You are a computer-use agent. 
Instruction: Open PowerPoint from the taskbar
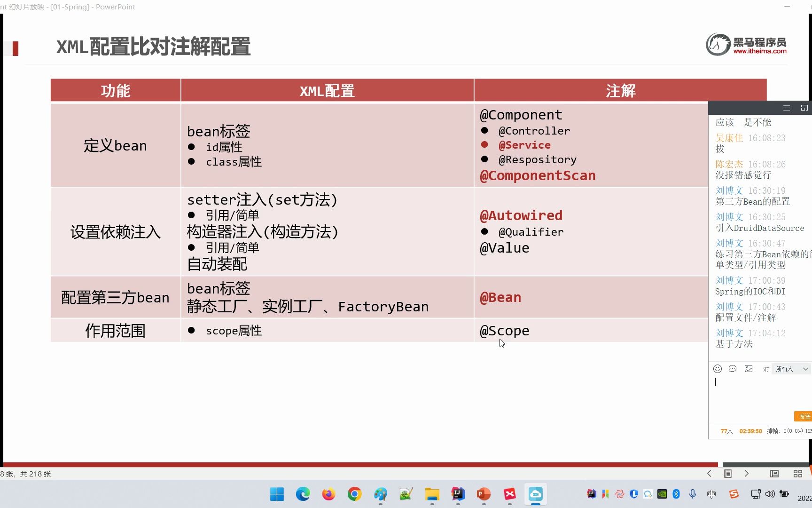tap(484, 494)
